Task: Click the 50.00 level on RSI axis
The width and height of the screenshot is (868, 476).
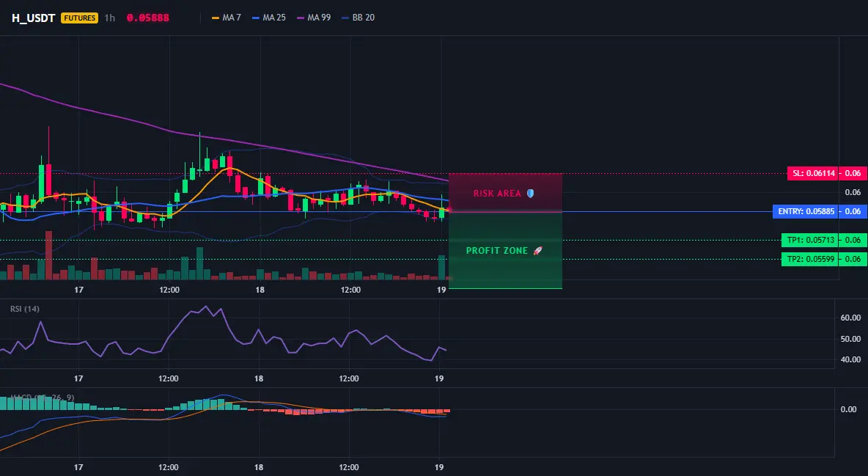Action: pos(850,339)
